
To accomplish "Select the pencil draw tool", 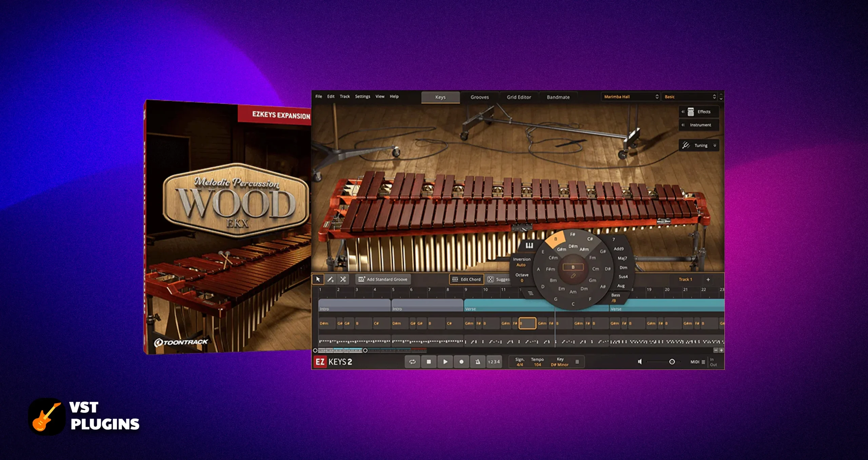I will 330,279.
